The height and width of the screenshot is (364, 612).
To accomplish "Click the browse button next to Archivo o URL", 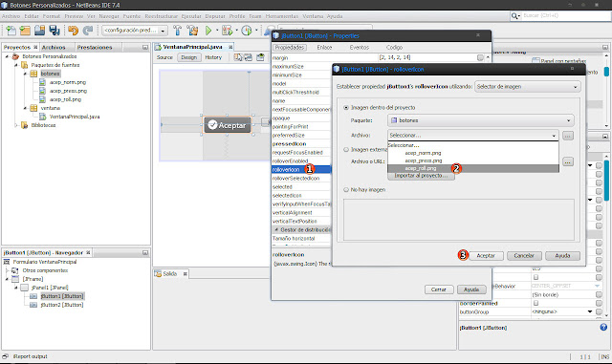I will coord(568,161).
